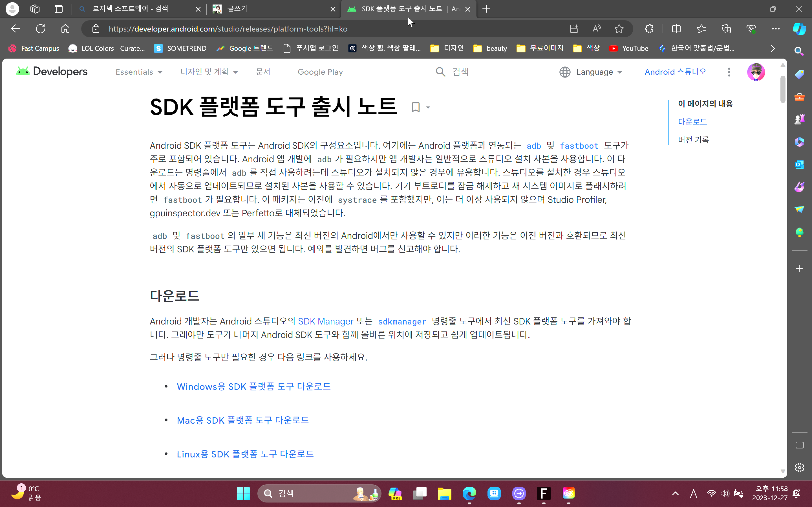
Task: Click the bookmark icon beside page title
Action: pyautogui.click(x=415, y=107)
